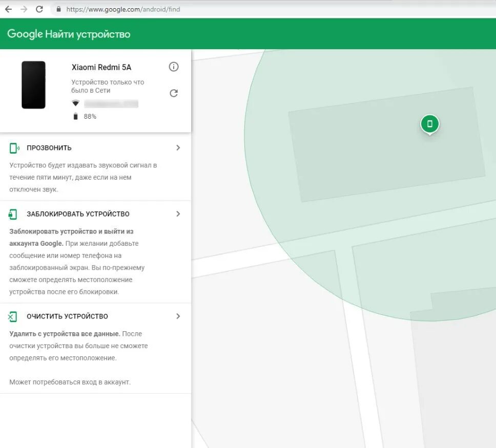Click the battery icon next to 88%
The width and height of the screenshot is (496, 448).
[x=75, y=116]
